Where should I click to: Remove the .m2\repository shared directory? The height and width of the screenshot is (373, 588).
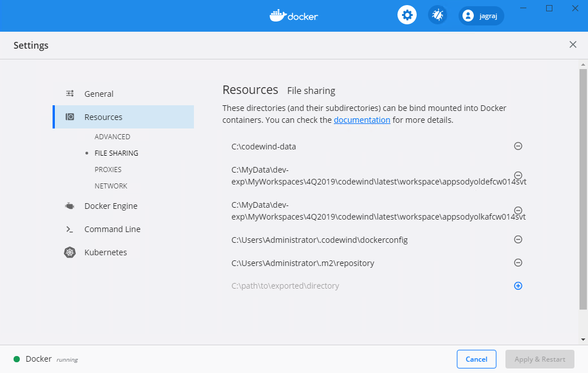click(x=518, y=262)
